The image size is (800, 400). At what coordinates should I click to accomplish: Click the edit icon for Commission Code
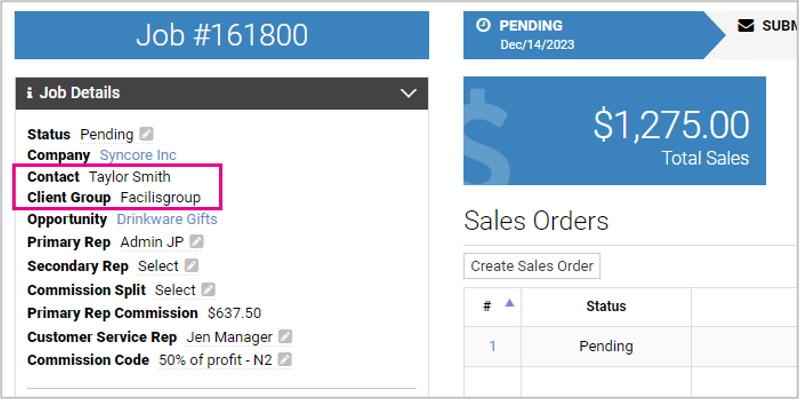pyautogui.click(x=285, y=360)
